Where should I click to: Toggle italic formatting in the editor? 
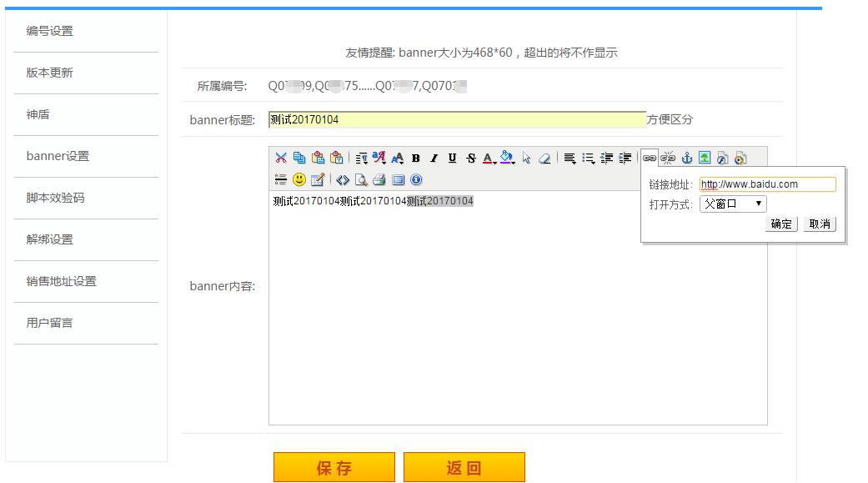pos(434,158)
